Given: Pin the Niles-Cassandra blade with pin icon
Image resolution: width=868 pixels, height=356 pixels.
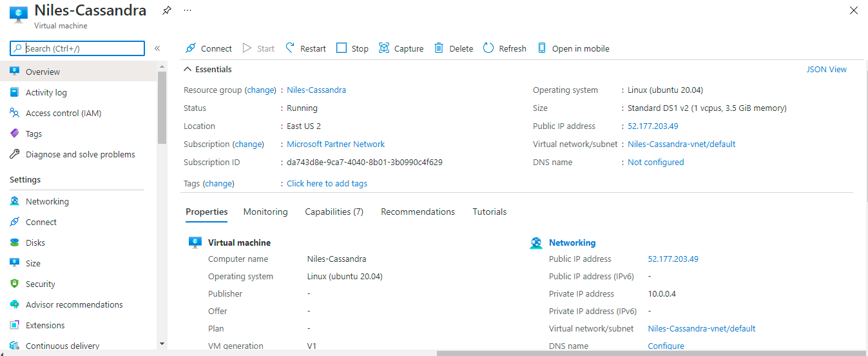Looking at the screenshot, I should (166, 11).
